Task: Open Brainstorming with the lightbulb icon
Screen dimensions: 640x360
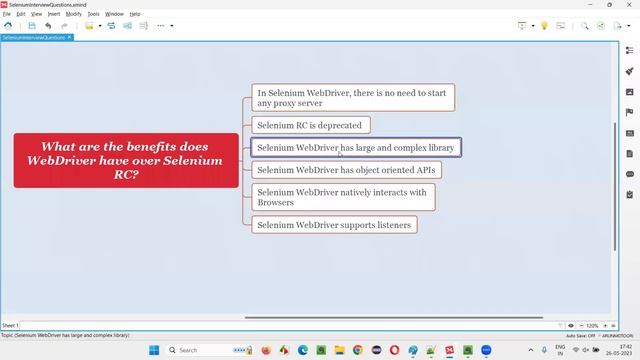Action: click(544, 26)
